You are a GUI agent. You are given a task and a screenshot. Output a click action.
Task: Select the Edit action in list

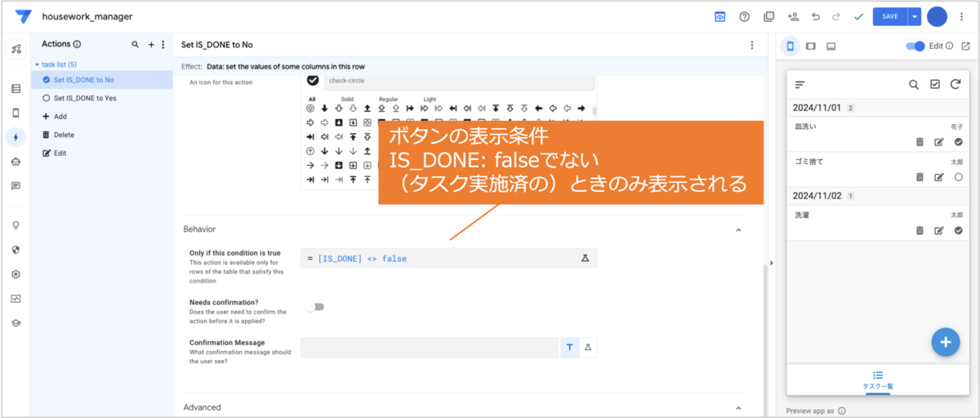(102, 153)
